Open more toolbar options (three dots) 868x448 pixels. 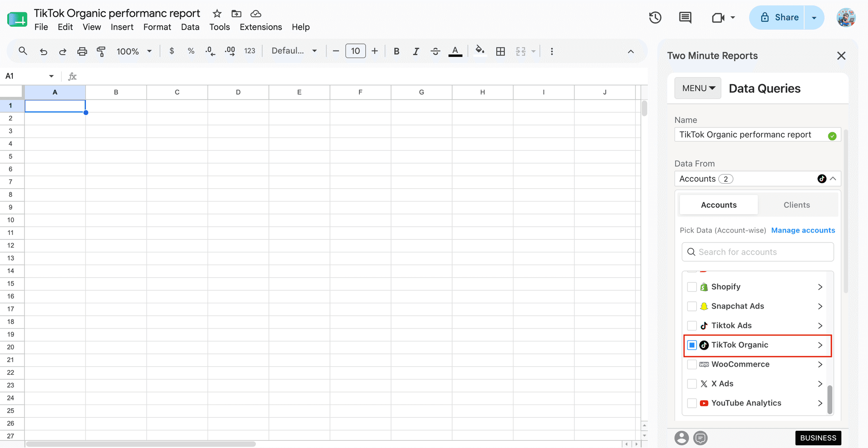(552, 52)
